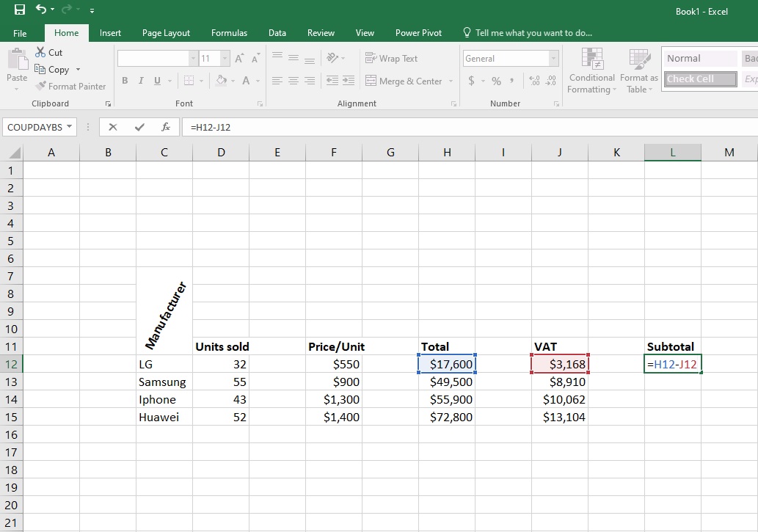This screenshot has width=758, height=532.
Task: Switch to the Formulas ribbon tab
Action: [x=229, y=33]
